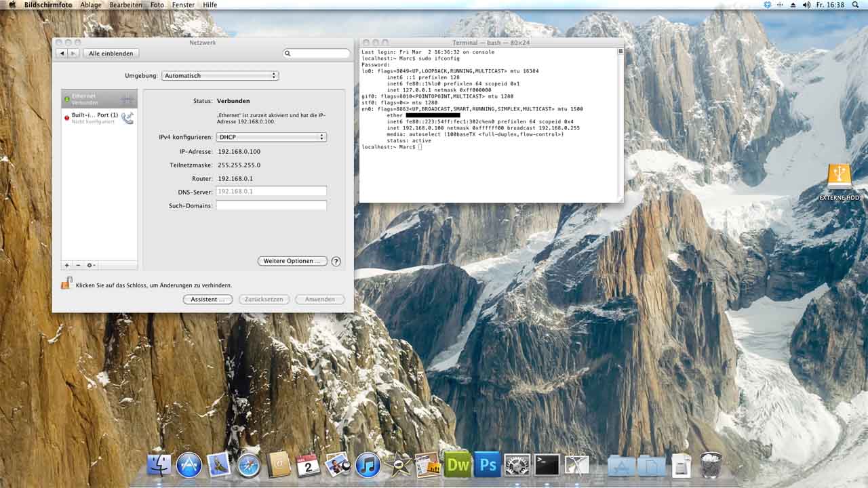This screenshot has width=868, height=488.
Task: Open the Mail stamp icon in dock
Action: [219, 465]
